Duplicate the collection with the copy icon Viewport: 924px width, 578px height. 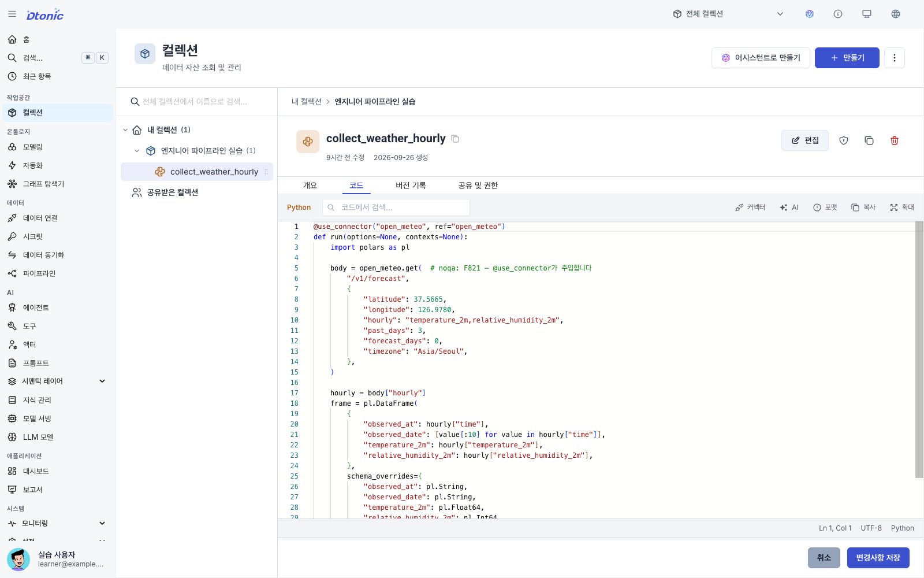(x=869, y=140)
